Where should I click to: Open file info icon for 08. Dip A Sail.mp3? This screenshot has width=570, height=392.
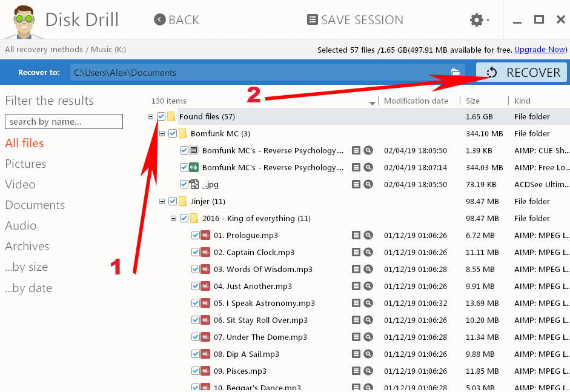(356, 354)
